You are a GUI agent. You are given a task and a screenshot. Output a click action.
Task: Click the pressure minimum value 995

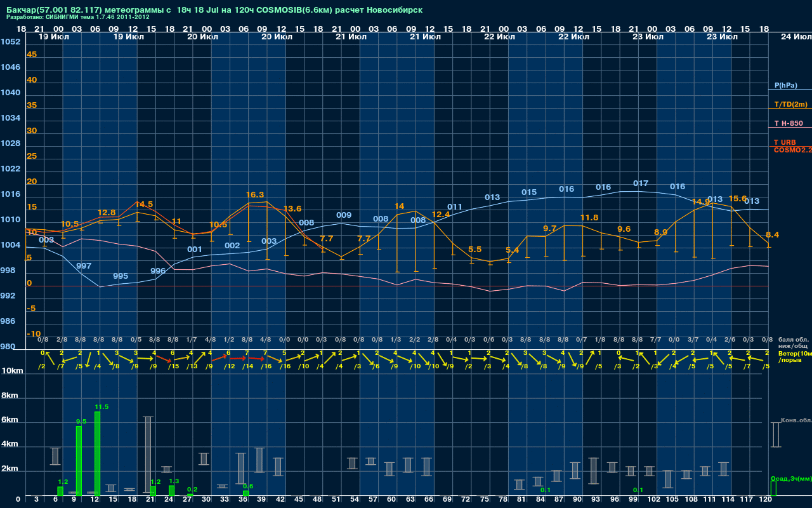tap(121, 276)
